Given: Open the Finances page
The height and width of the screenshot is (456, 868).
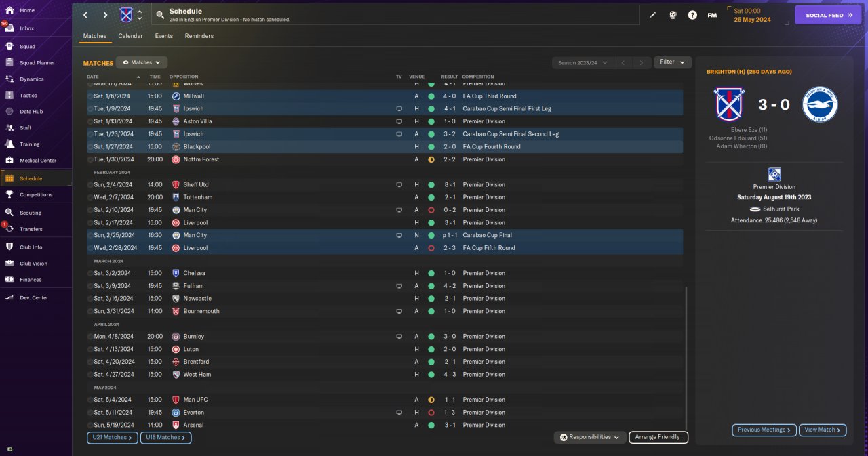Looking at the screenshot, I should point(31,280).
